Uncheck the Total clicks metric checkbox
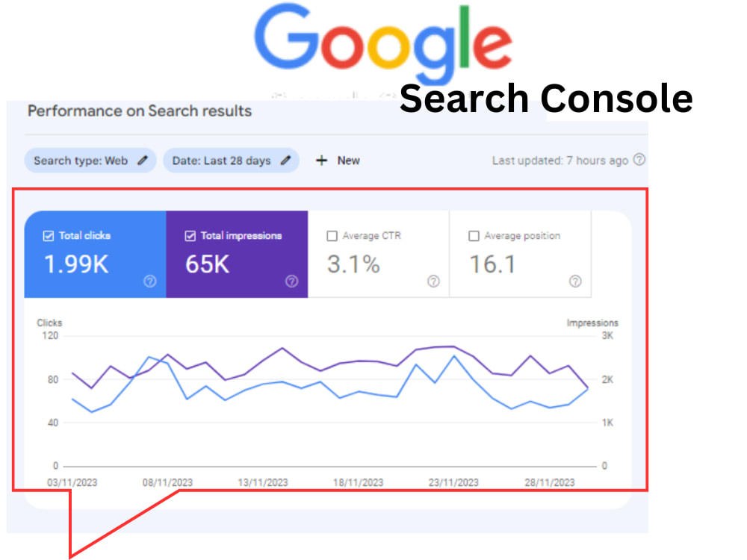 tap(50, 235)
